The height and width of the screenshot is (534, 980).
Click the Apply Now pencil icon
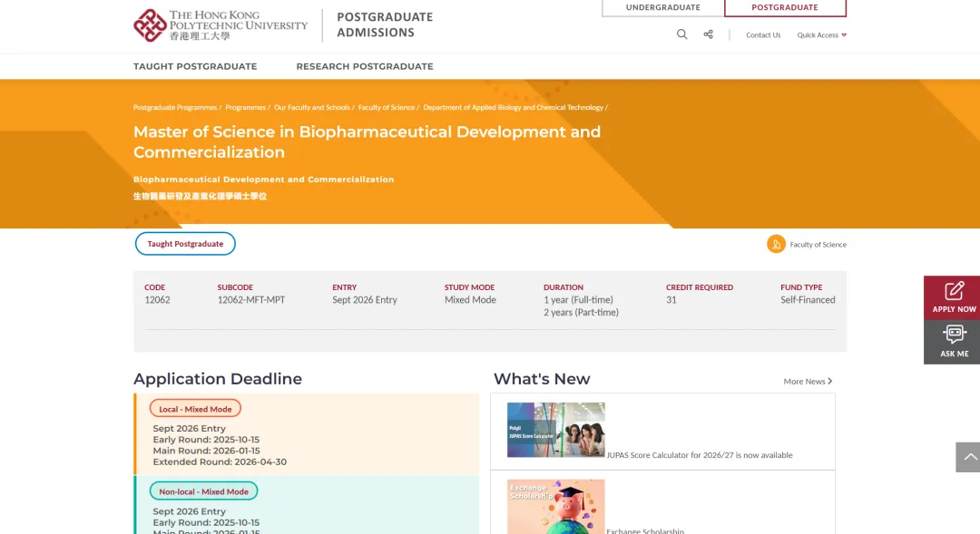click(x=954, y=291)
